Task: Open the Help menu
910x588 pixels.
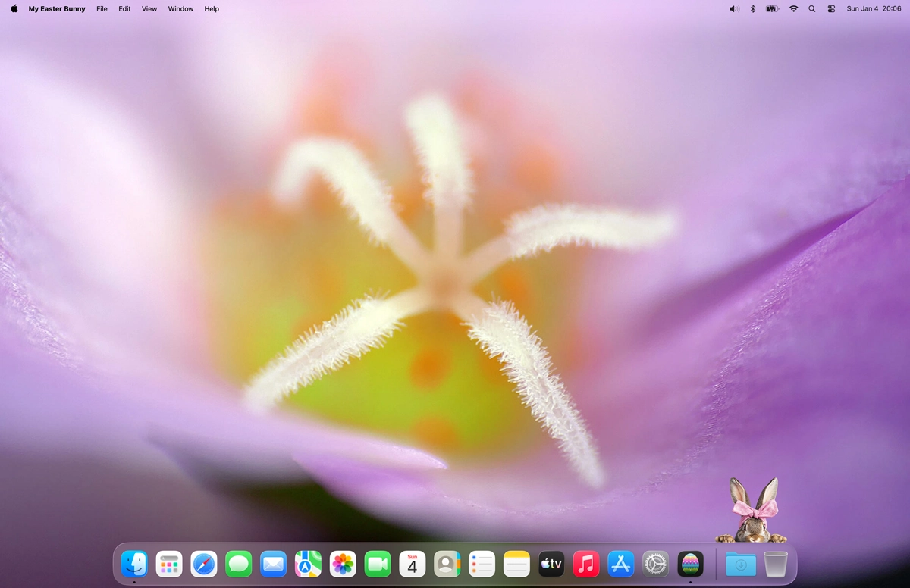Action: [211, 8]
